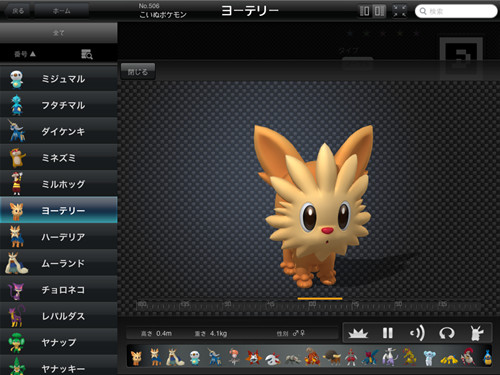Select ヤナップ in the list
Screen dimensions: 500x375
click(59, 342)
